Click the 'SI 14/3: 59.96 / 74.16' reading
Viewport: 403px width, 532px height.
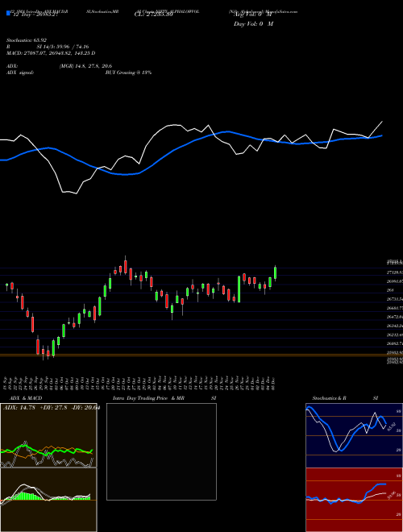[63, 47]
